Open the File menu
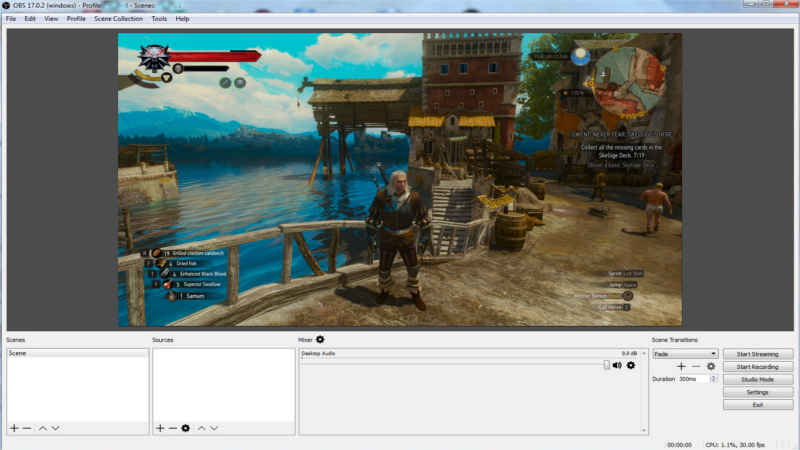Viewport: 800px width, 450px height. pos(11,19)
